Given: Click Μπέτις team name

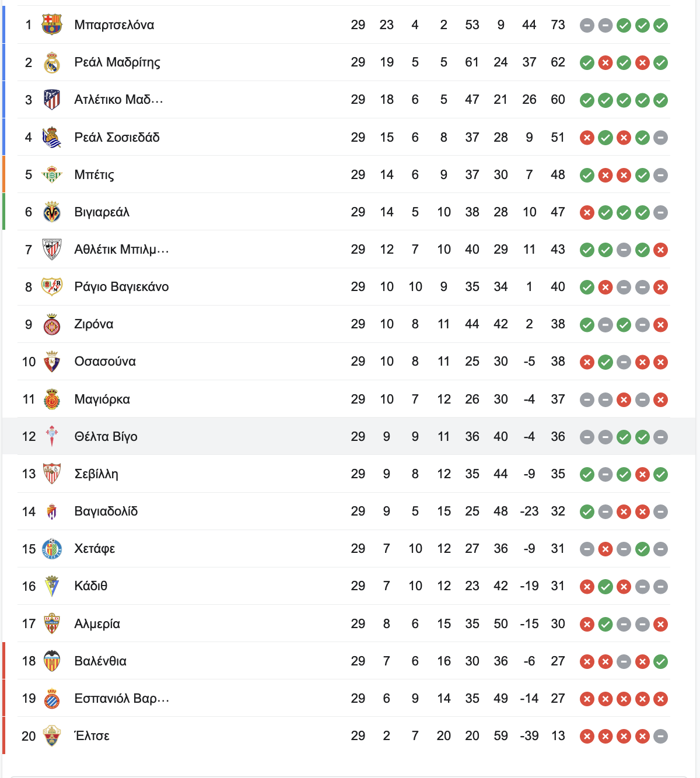Looking at the screenshot, I should [94, 175].
